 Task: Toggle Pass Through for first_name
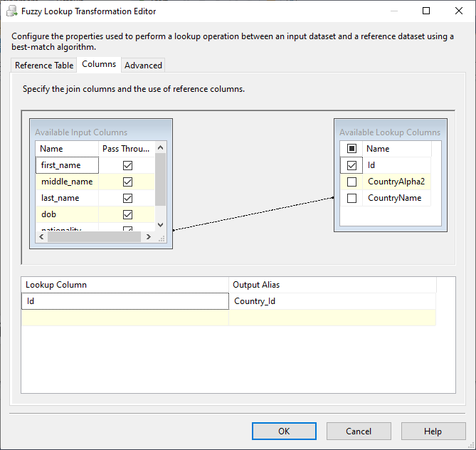click(128, 165)
